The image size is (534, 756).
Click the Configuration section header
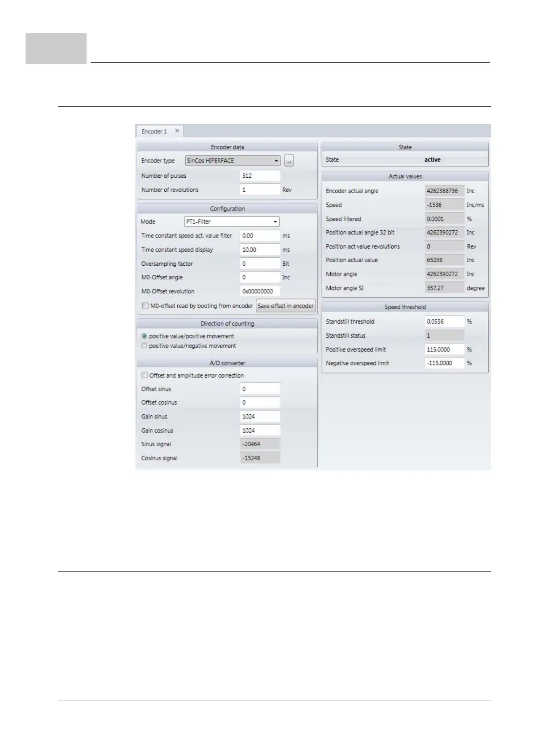(x=228, y=209)
